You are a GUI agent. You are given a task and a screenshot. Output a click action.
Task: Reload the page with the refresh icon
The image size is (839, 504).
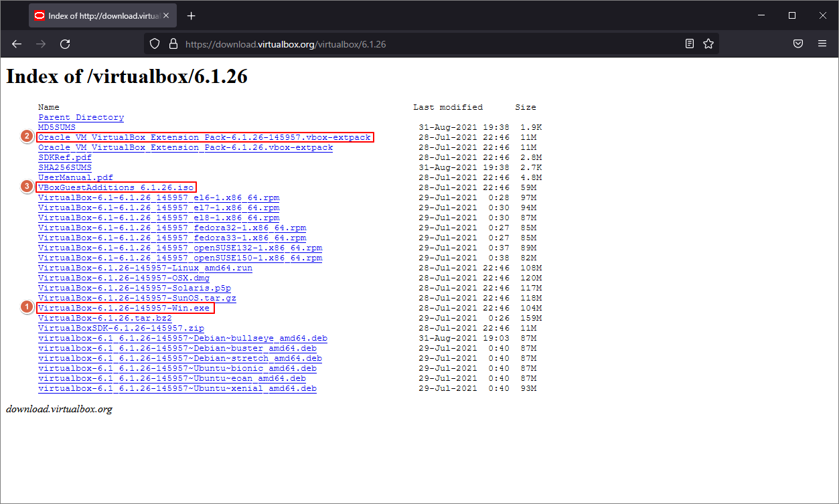(65, 44)
